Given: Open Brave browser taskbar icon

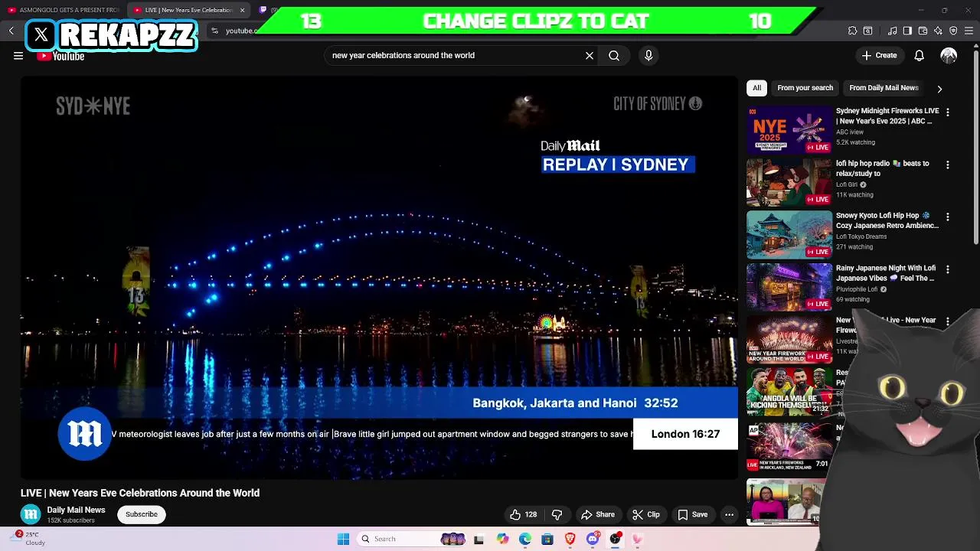Looking at the screenshot, I should click(570, 539).
